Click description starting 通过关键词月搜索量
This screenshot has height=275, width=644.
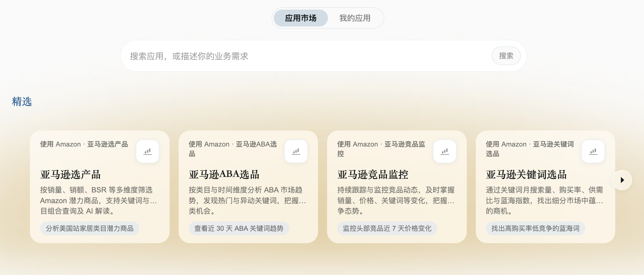tap(544, 200)
